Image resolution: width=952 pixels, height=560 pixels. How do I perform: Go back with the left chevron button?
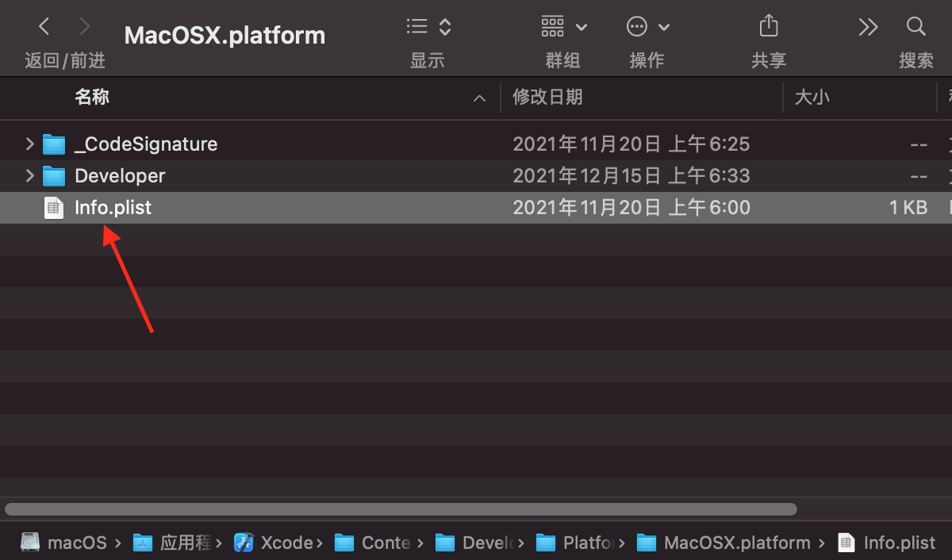pyautogui.click(x=44, y=27)
